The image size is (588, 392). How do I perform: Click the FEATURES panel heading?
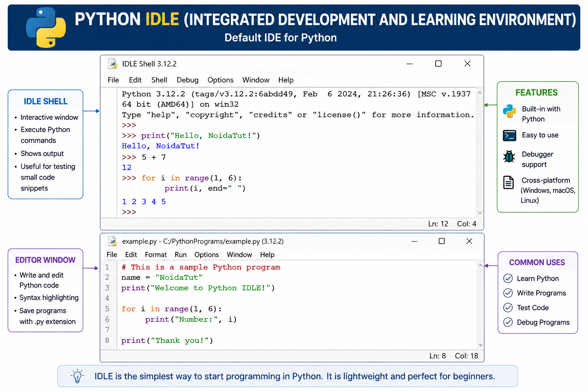tap(536, 93)
